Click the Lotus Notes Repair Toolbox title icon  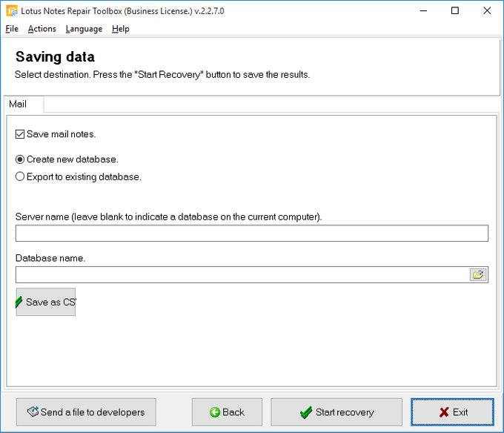[x=12, y=11]
